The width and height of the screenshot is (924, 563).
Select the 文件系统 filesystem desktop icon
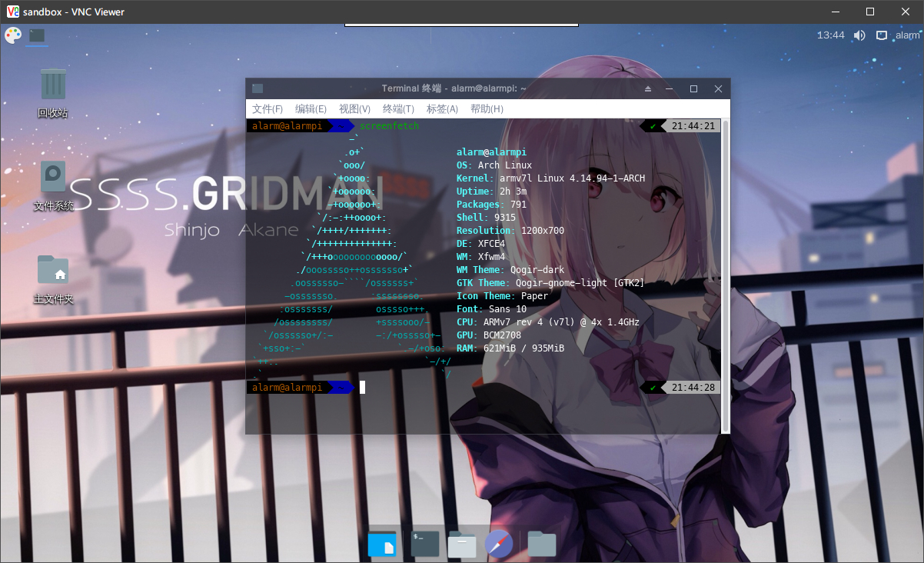(x=53, y=186)
